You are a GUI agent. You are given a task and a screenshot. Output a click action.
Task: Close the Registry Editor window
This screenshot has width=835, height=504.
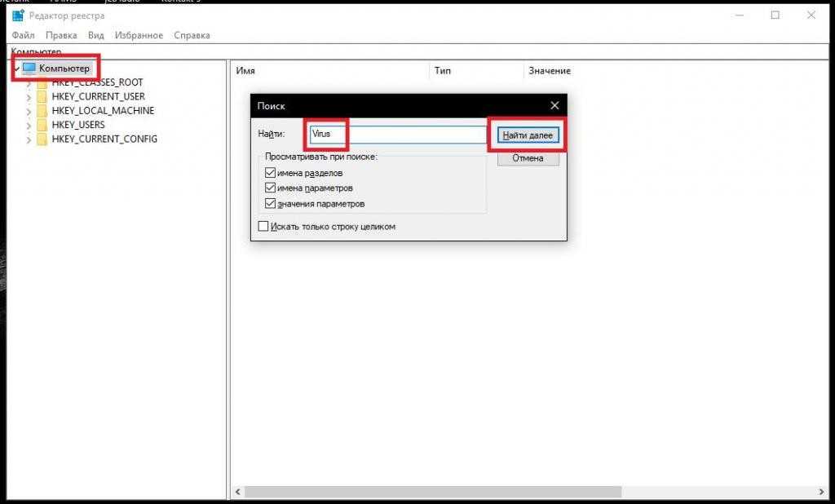coord(811,15)
